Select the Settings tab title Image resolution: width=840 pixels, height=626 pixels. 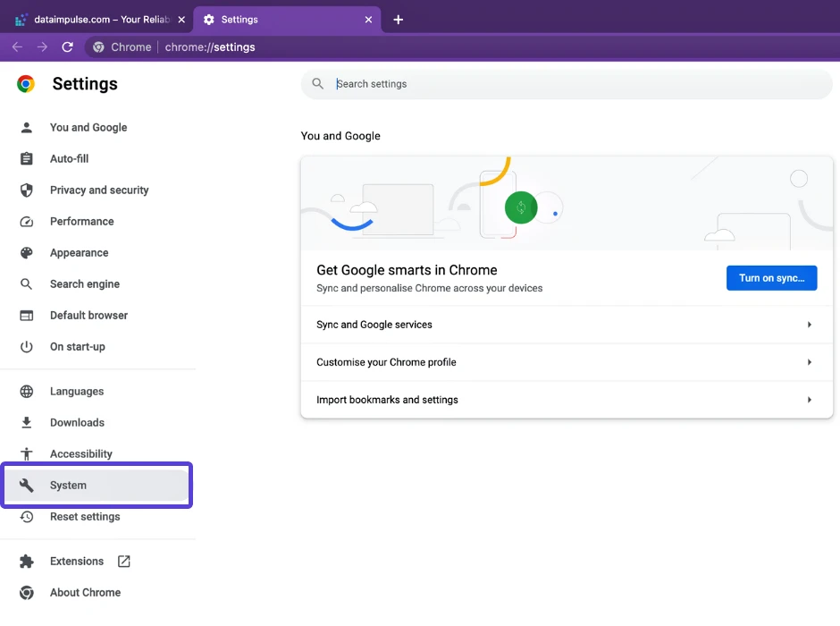pos(239,20)
